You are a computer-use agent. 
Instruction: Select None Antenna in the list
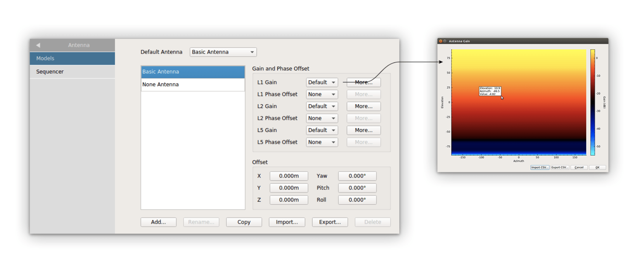pyautogui.click(x=193, y=84)
